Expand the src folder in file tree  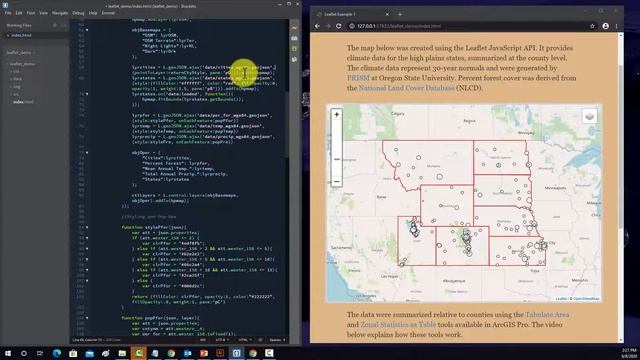16,94
